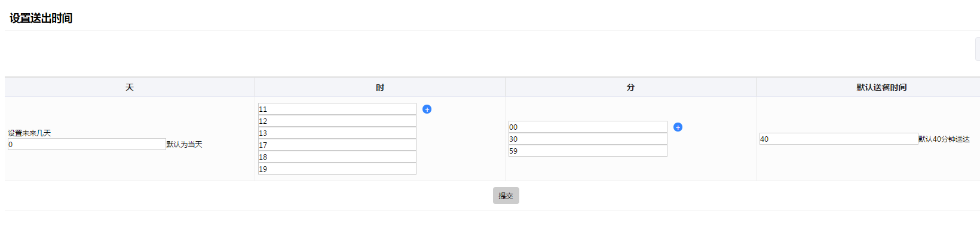Focus the minute field containing 59
Viewport: 980px width, 226px height.
coord(588,151)
